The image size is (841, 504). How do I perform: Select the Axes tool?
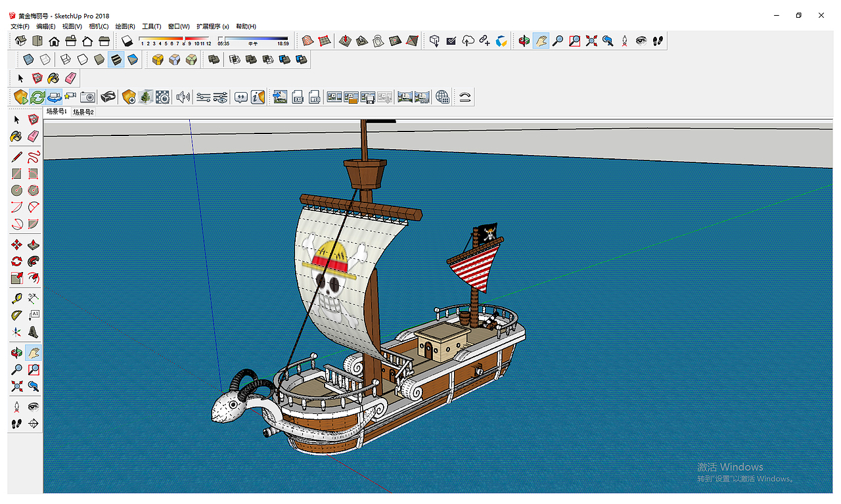point(16,332)
